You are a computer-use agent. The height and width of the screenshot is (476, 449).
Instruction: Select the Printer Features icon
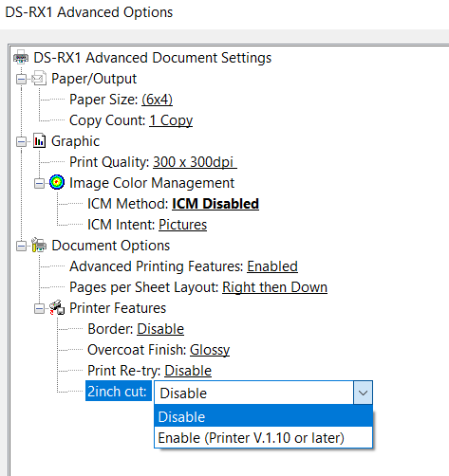coord(57,307)
